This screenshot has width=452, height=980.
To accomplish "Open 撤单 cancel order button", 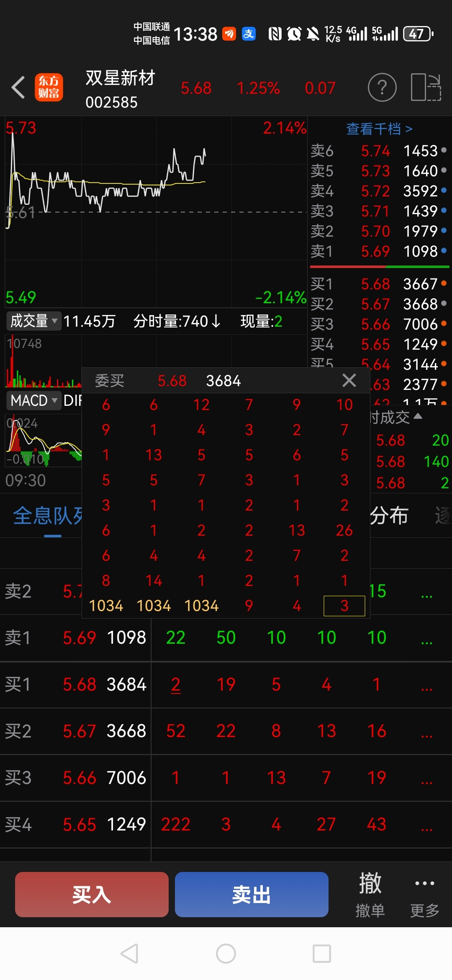I will [x=370, y=895].
